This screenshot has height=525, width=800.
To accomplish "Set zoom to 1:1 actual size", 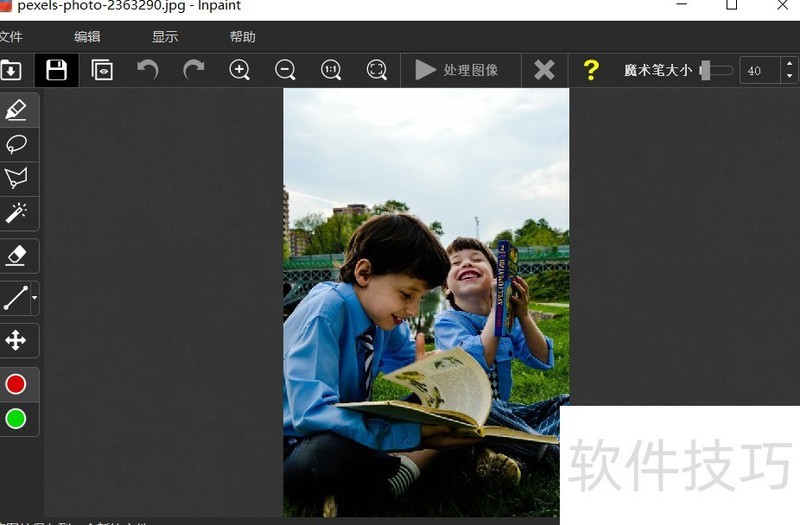I will click(x=331, y=70).
